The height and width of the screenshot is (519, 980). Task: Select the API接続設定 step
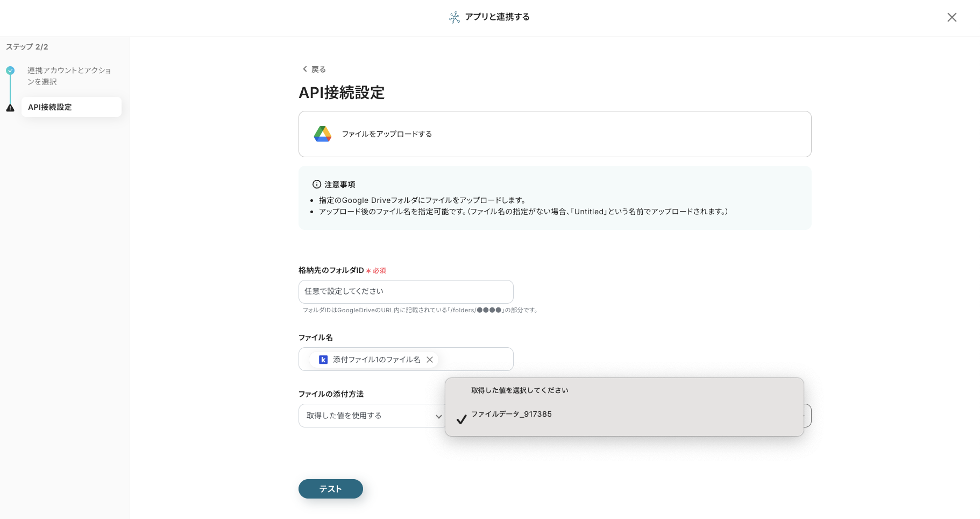pos(72,107)
